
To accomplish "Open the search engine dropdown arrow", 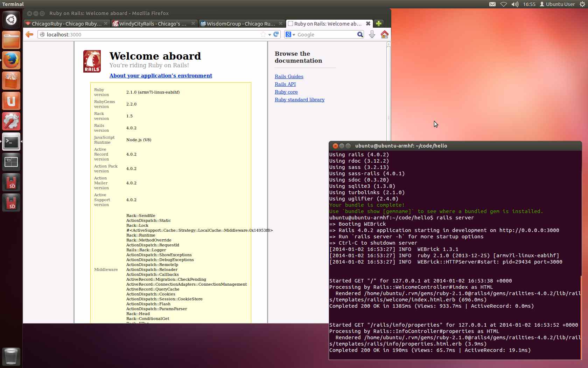I will [294, 35].
